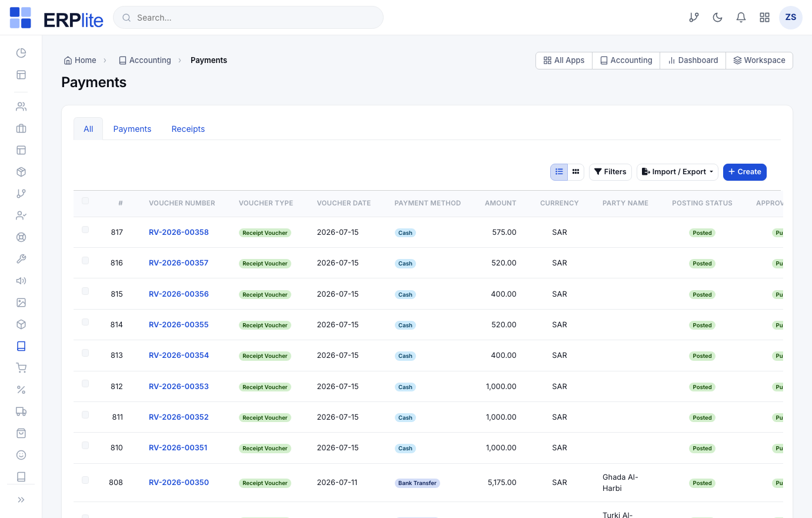This screenshot has width=812, height=518.
Task: Sort by Amount column header
Action: click(501, 203)
